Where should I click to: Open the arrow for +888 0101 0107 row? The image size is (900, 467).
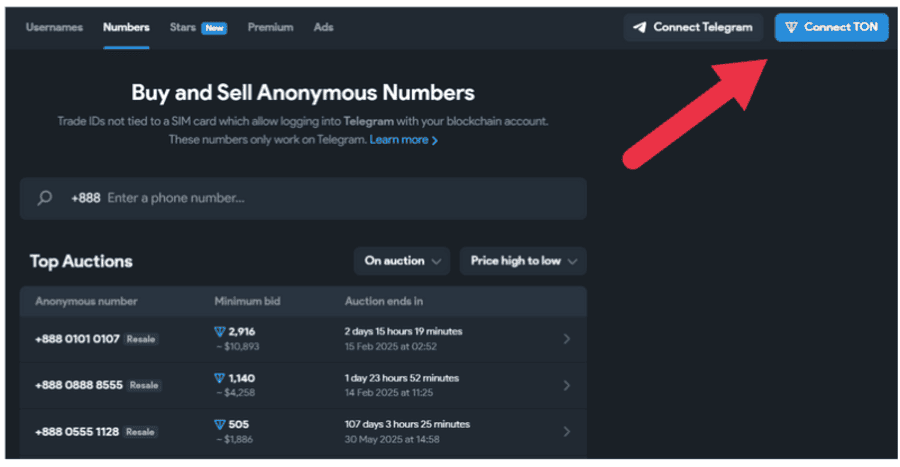(567, 339)
